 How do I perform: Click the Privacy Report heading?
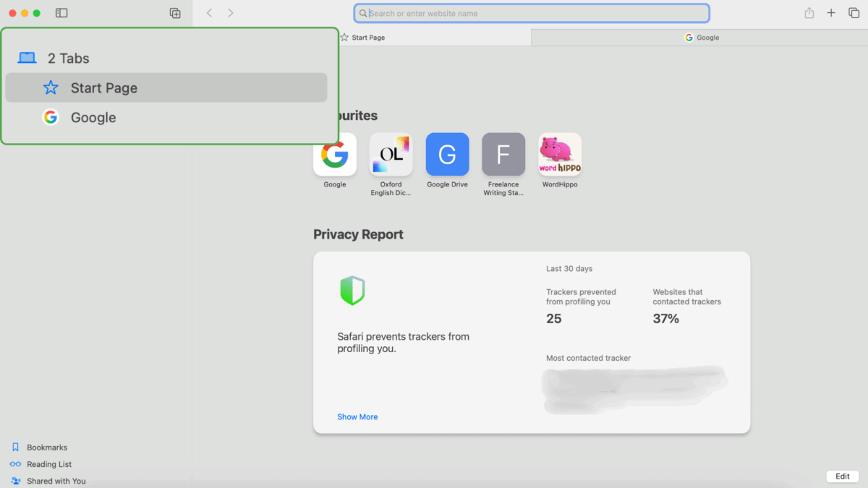coord(358,234)
